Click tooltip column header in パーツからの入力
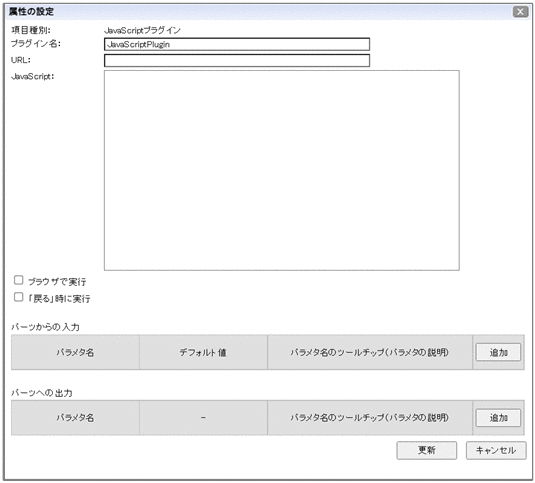535x483 pixels. pyautogui.click(x=370, y=352)
